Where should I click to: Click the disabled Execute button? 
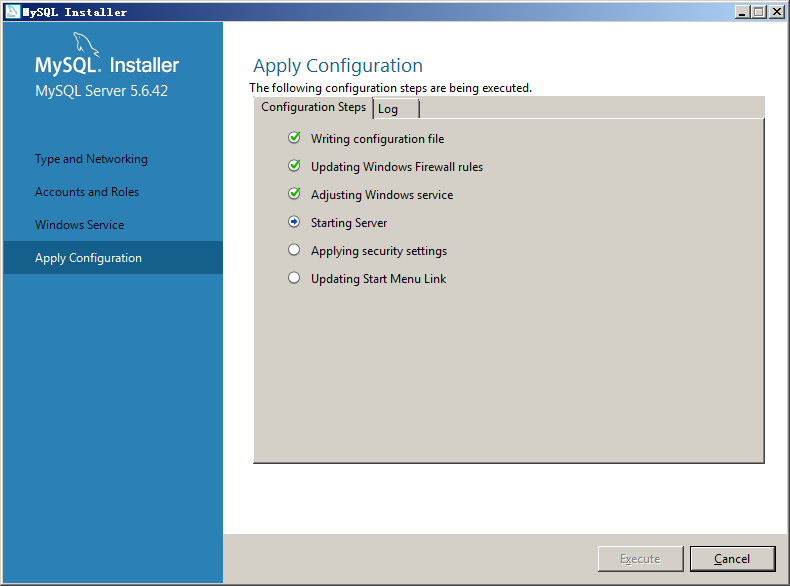(640, 559)
